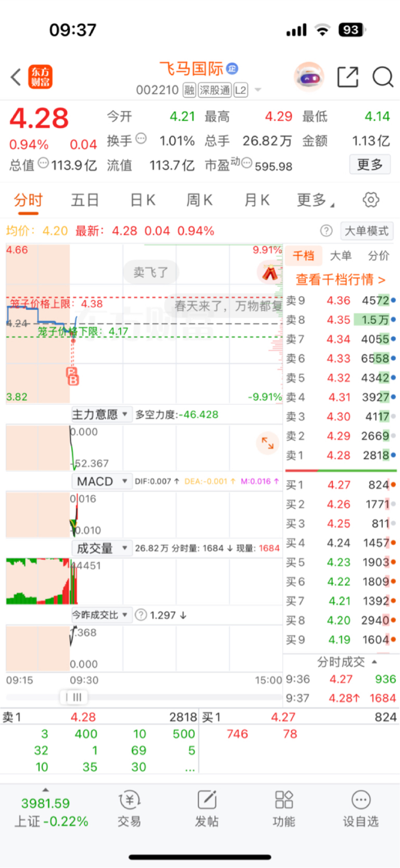
Task: Tap the help icon beside 今昨成交比
Action: tap(141, 615)
